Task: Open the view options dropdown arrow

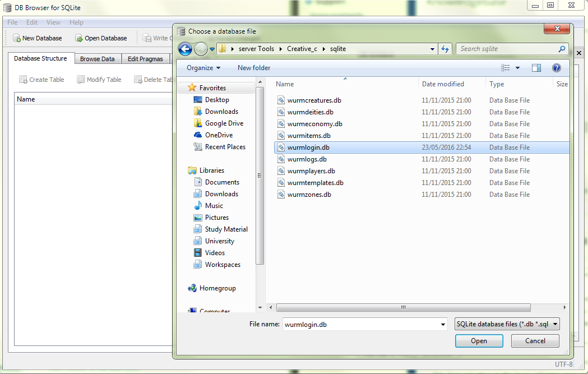Action: (517, 68)
